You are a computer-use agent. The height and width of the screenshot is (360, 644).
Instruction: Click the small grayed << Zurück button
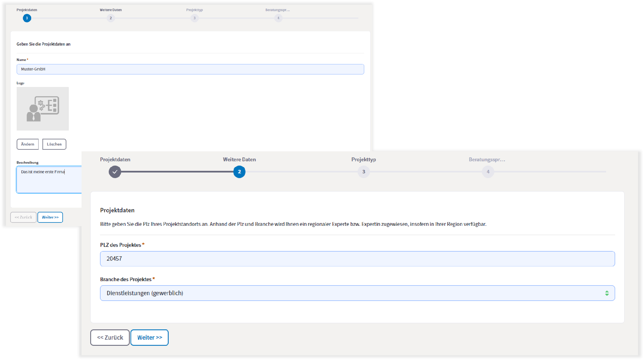click(23, 217)
